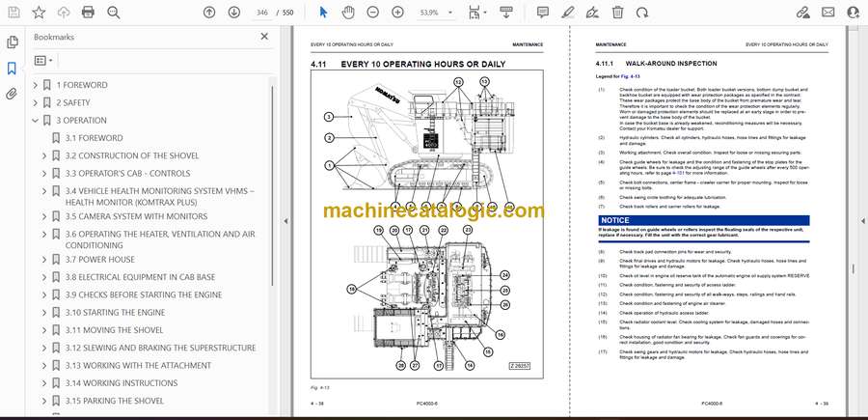Viewport: 868px width, 420px height.
Task: Click the page number field showing 346
Action: pos(261,13)
